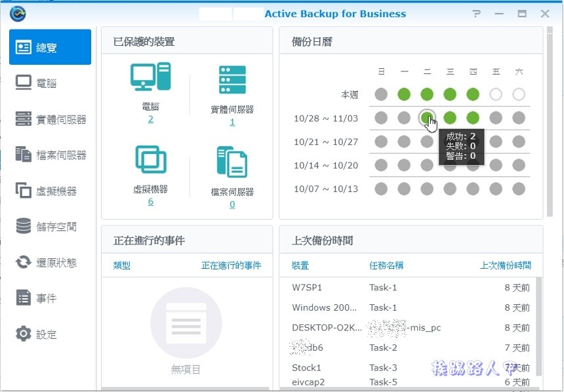Screen dimensions: 564x392
Task: Click this week's Tuesday green dot
Action: pyautogui.click(x=427, y=94)
